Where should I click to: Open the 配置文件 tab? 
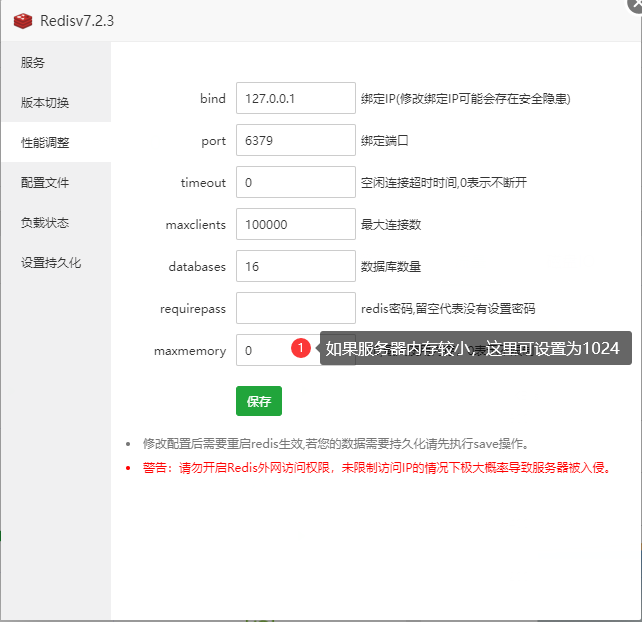click(x=56, y=183)
